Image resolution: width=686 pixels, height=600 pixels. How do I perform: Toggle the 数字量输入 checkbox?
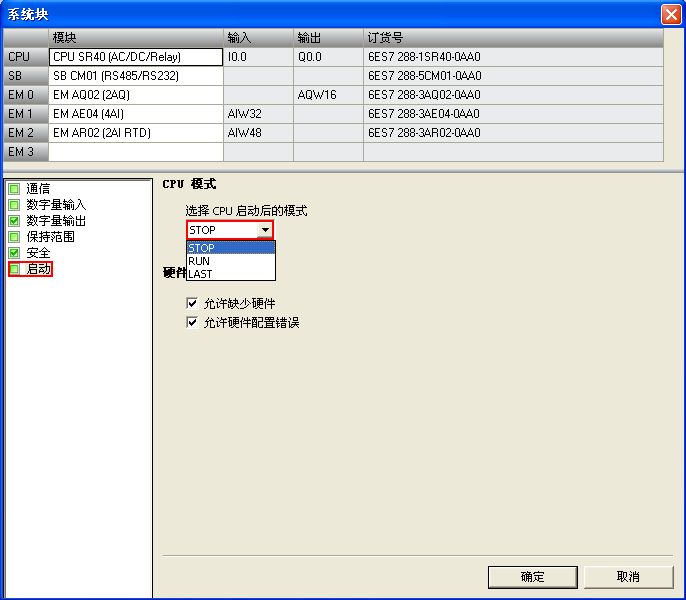click(14, 205)
